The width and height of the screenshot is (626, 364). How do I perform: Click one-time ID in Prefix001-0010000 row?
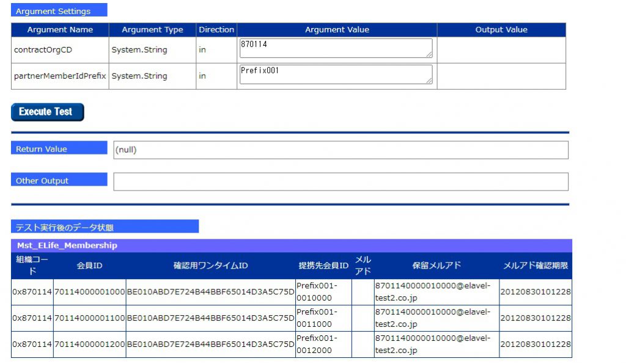[210, 292]
